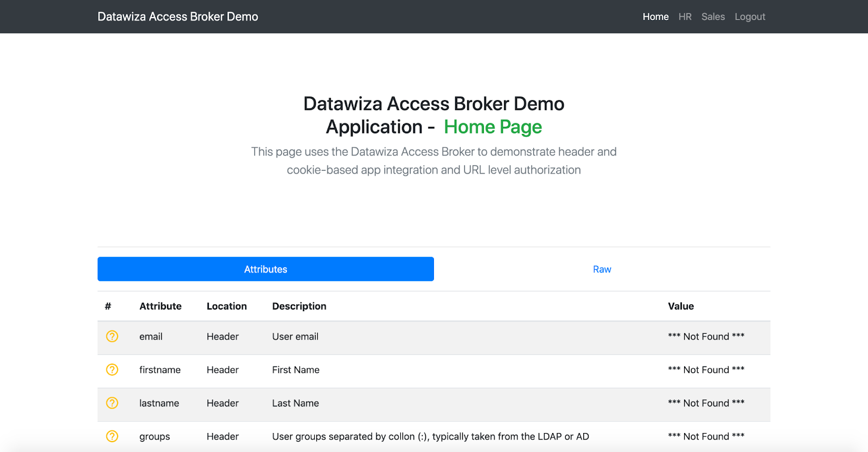Click the 'User email' description
This screenshot has width=868, height=452.
295,337
